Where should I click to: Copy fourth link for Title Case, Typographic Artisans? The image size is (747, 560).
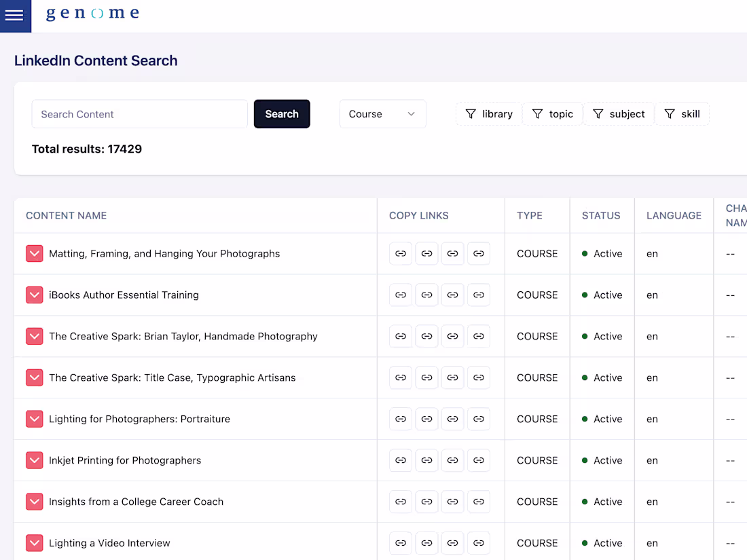point(479,378)
